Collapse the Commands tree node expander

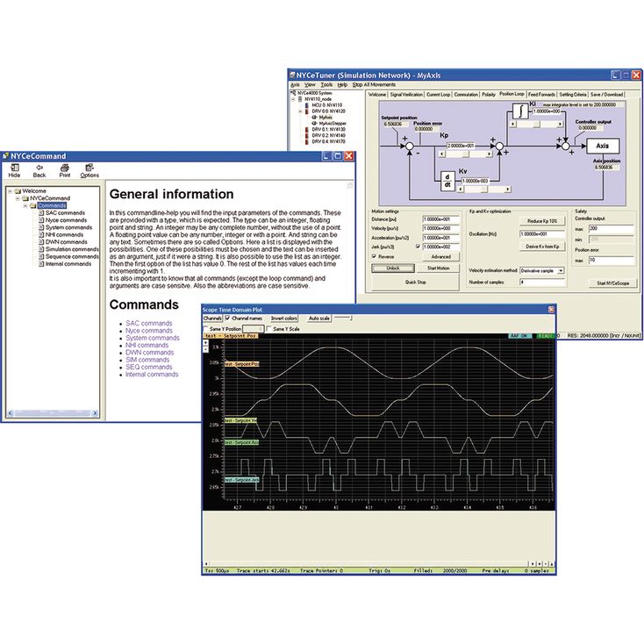[25, 205]
